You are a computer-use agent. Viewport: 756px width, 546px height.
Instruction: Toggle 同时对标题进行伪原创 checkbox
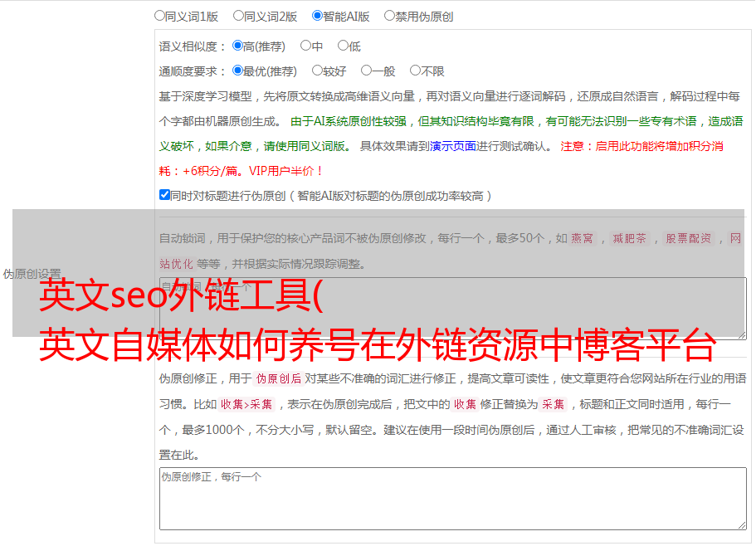point(164,195)
